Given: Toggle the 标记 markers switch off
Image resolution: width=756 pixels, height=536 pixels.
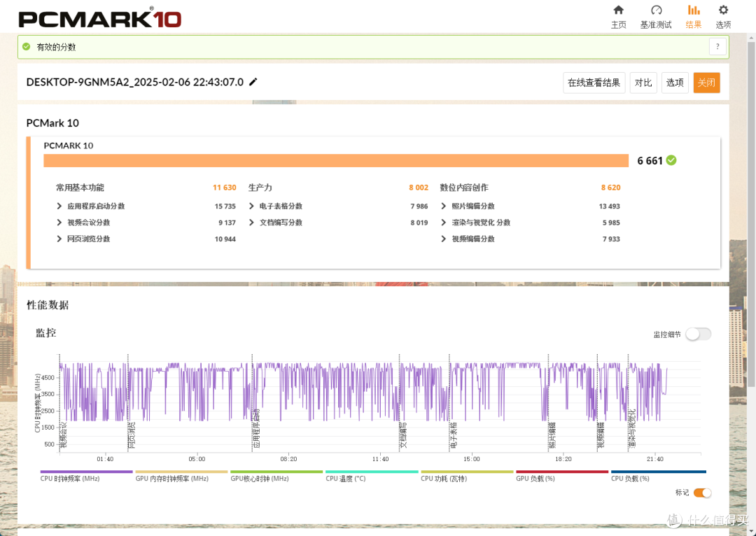Looking at the screenshot, I should (x=702, y=493).
